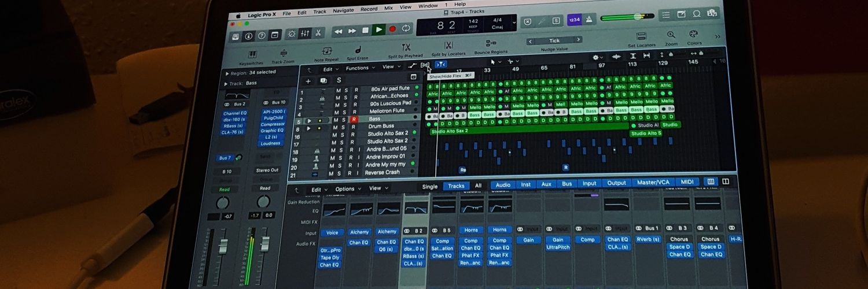Expand the Track: Bass inspector triangle
Viewport: 868px width, 289px height.
[x=226, y=84]
